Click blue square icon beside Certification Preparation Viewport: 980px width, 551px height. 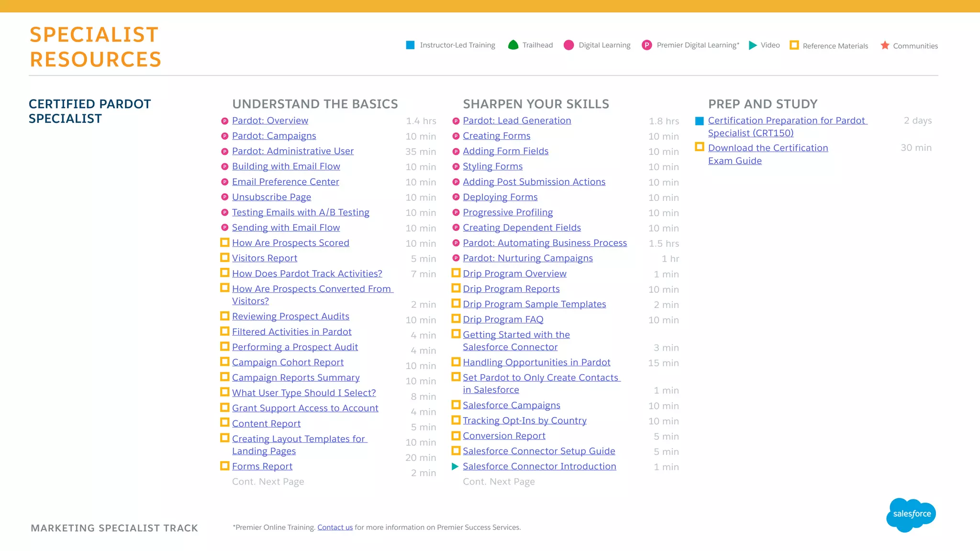(x=700, y=121)
